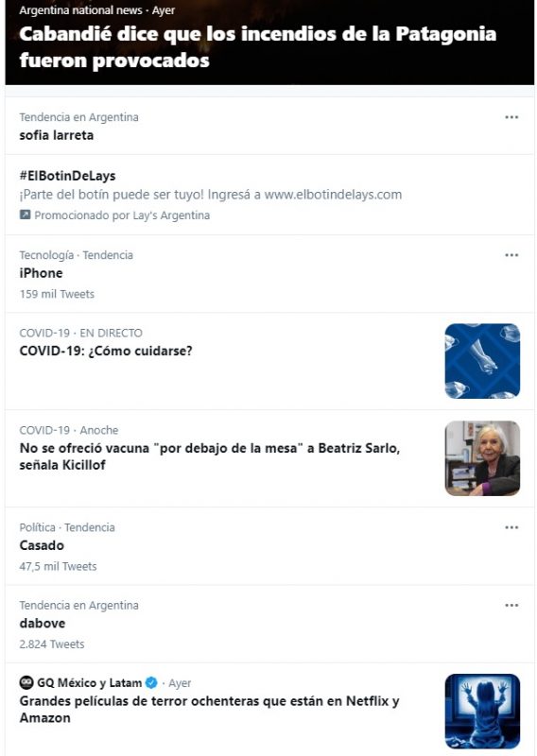Viewport: 537px width, 756px height.
Task: Select the sofia larreta trending topic
Action: (x=57, y=135)
